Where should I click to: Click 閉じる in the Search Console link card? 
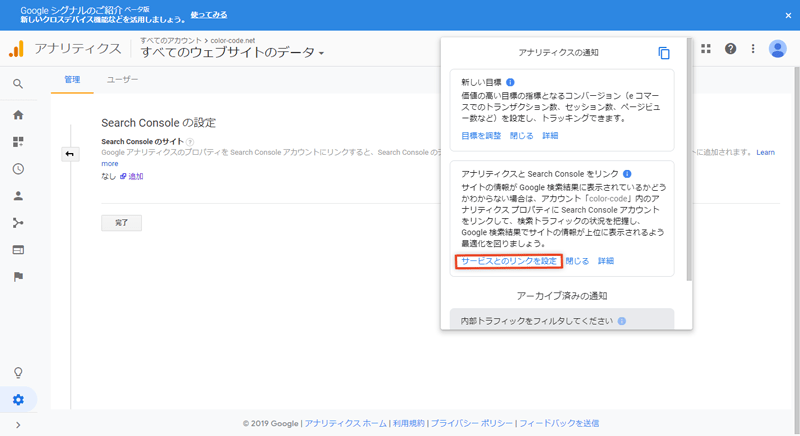(x=577, y=261)
